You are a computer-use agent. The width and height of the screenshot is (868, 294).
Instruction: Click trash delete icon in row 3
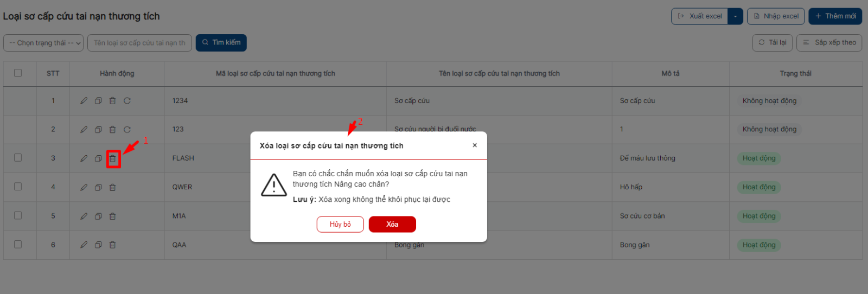(x=113, y=158)
